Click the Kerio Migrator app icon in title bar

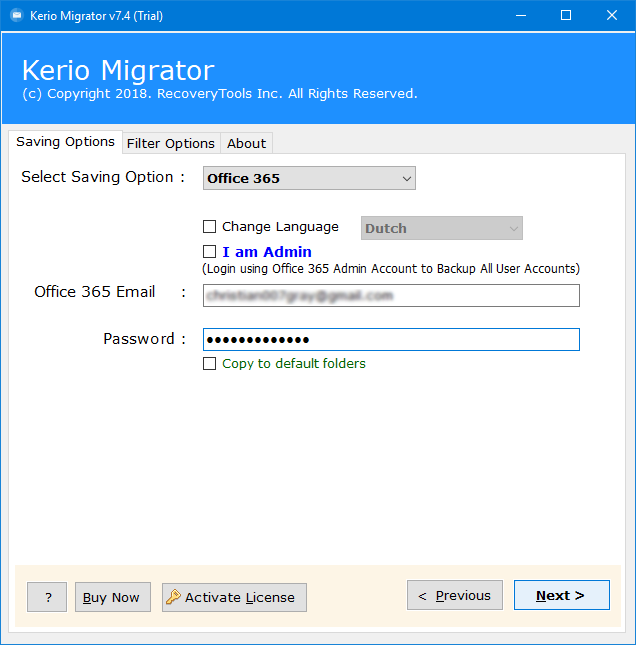click(x=17, y=16)
